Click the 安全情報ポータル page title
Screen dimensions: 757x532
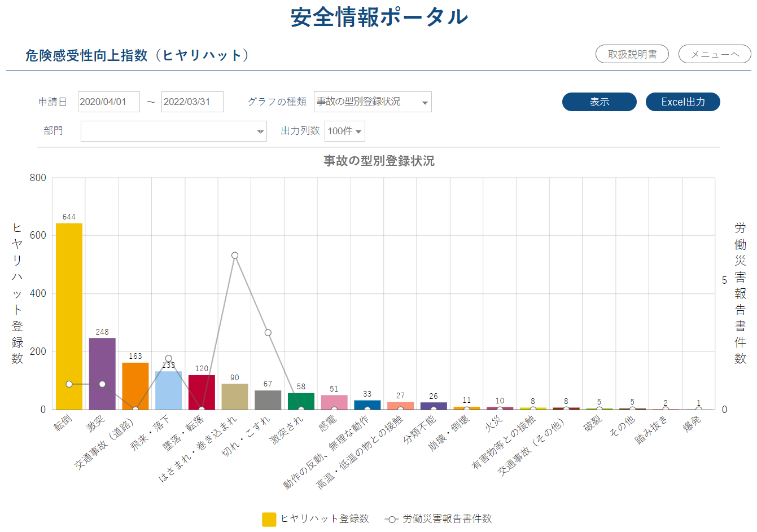click(379, 17)
